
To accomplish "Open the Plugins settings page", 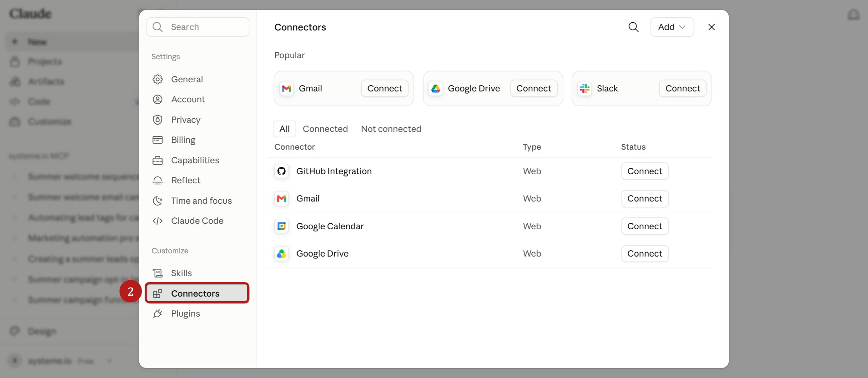I will click(197, 313).
